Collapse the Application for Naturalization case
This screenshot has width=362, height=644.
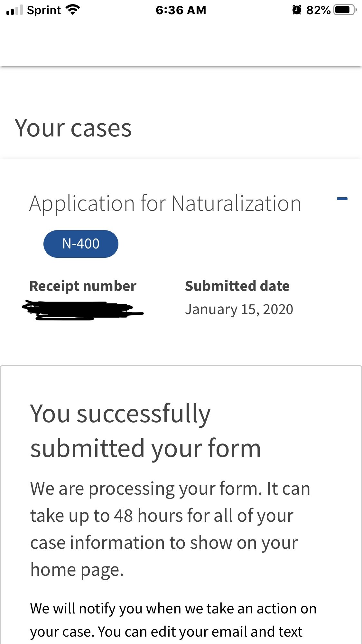[342, 199]
